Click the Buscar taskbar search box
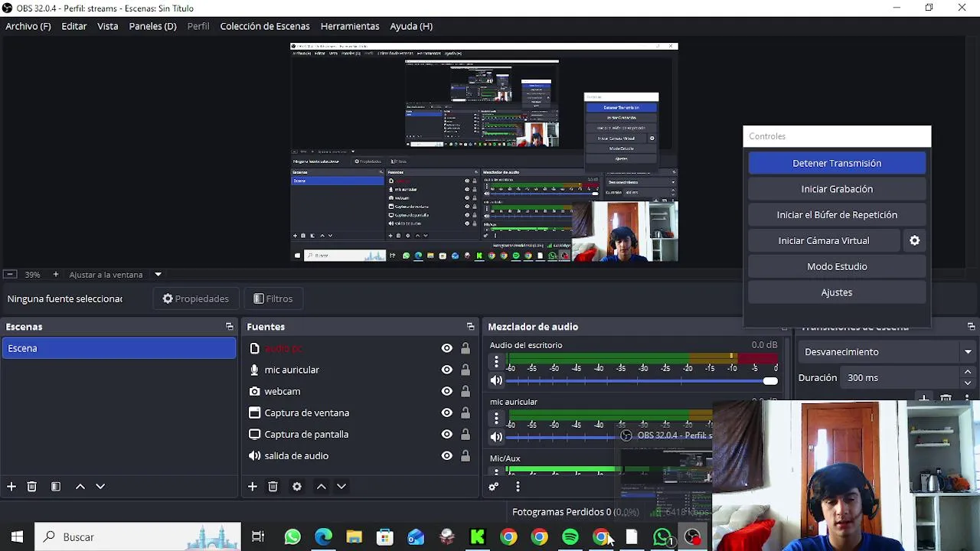 click(139, 537)
